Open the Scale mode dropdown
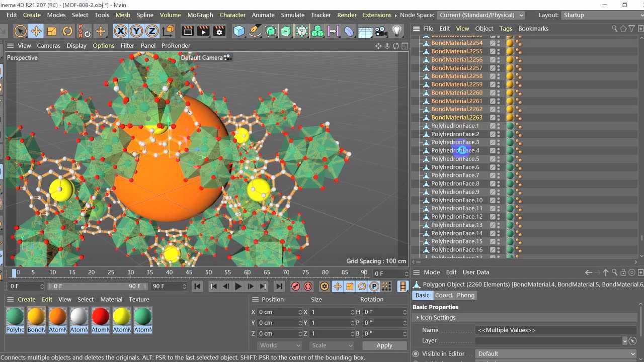This screenshot has height=362, width=644. [331, 345]
